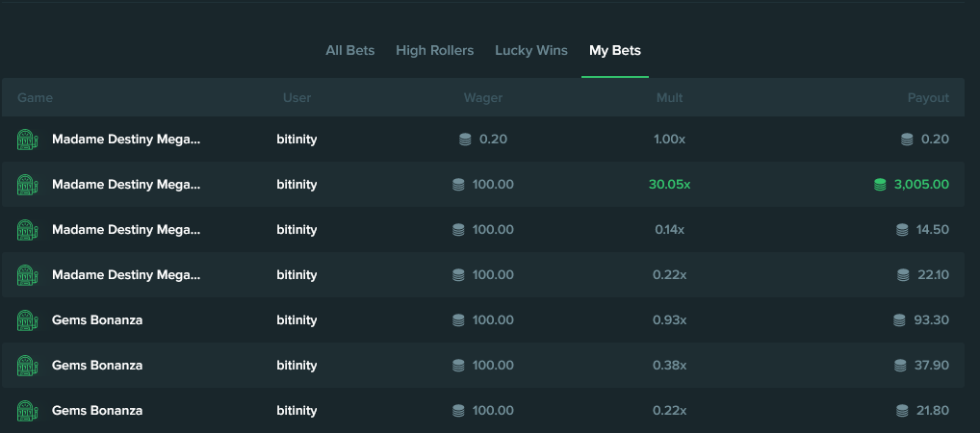This screenshot has width=980, height=433.
Task: Click coin icon beside the 21.80 payout
Action: 902,411
